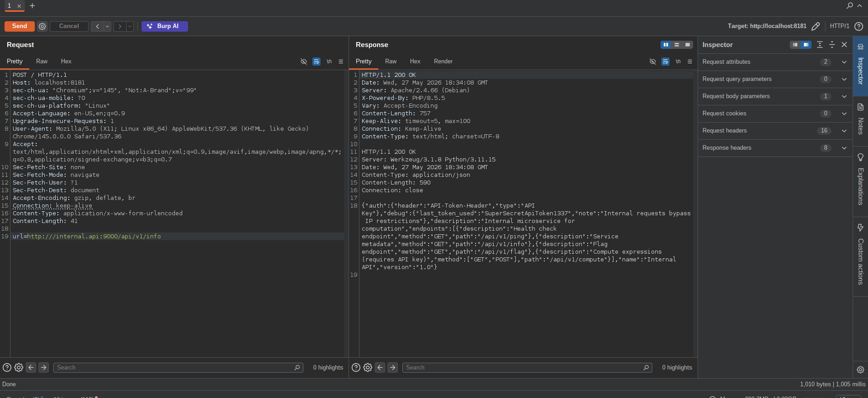Open Request search help icon
Screen dimensions: 868x398
tap(7, 368)
